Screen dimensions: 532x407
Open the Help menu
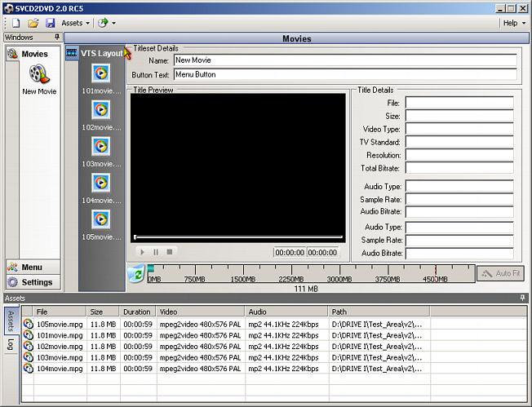tap(514, 23)
